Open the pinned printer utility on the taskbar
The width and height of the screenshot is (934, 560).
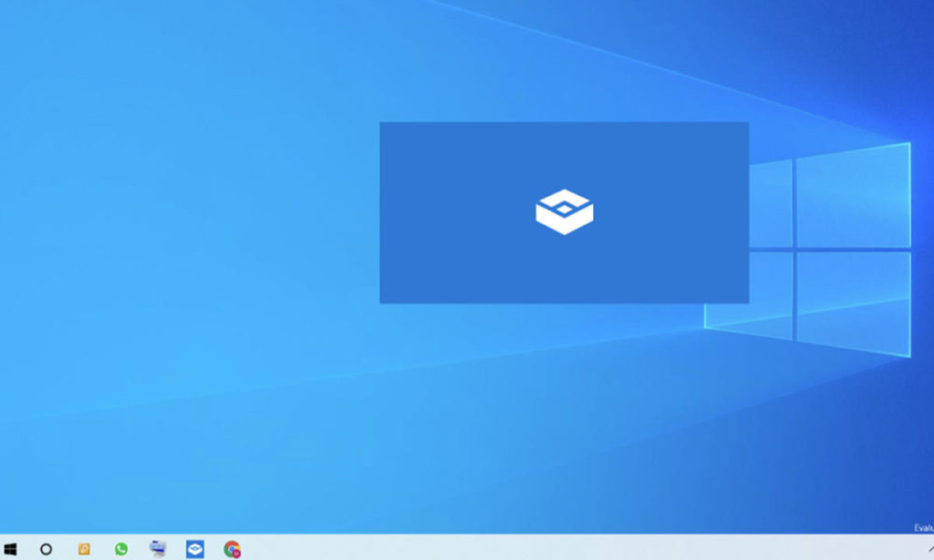coord(156,547)
